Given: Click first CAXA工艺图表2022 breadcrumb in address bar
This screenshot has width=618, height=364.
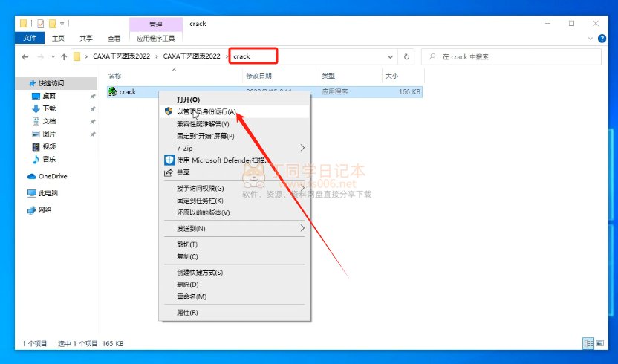Looking at the screenshot, I should 121,56.
